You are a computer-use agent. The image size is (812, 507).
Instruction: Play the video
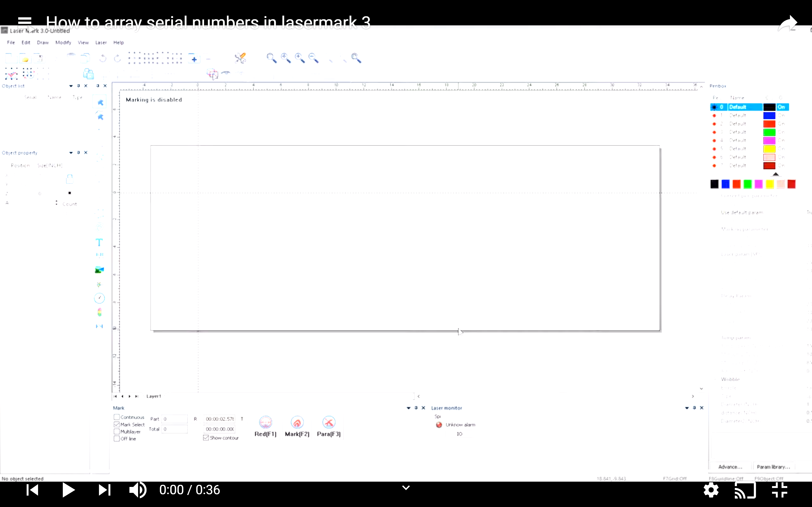pos(69,490)
